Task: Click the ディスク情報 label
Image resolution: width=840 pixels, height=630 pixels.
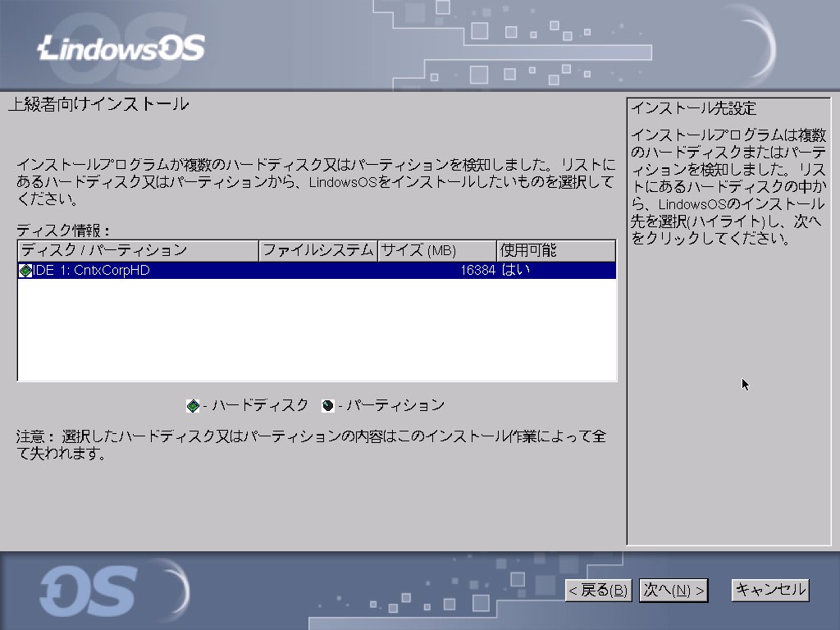Action: pyautogui.click(x=63, y=231)
